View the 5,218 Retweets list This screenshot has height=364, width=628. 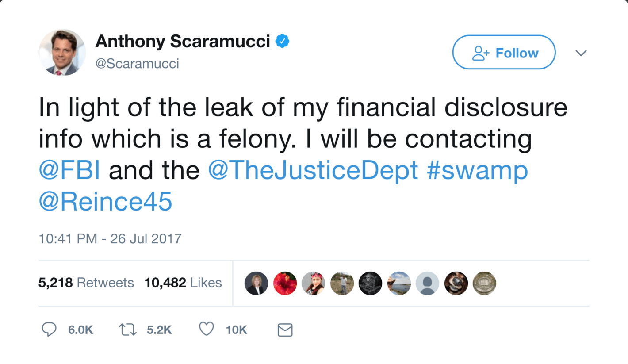click(x=86, y=283)
